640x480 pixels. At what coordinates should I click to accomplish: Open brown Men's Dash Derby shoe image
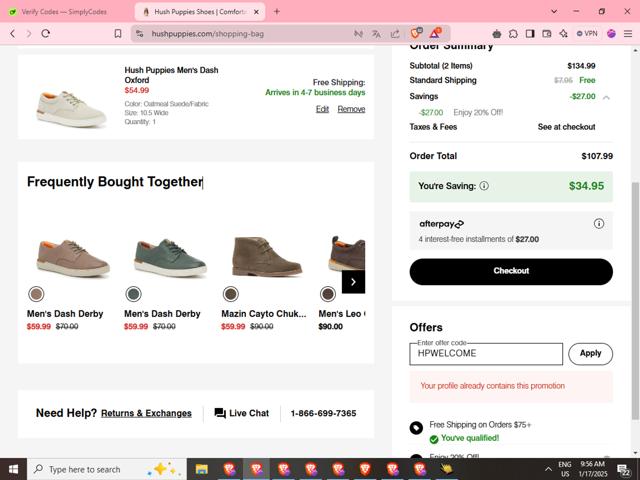tap(73, 258)
